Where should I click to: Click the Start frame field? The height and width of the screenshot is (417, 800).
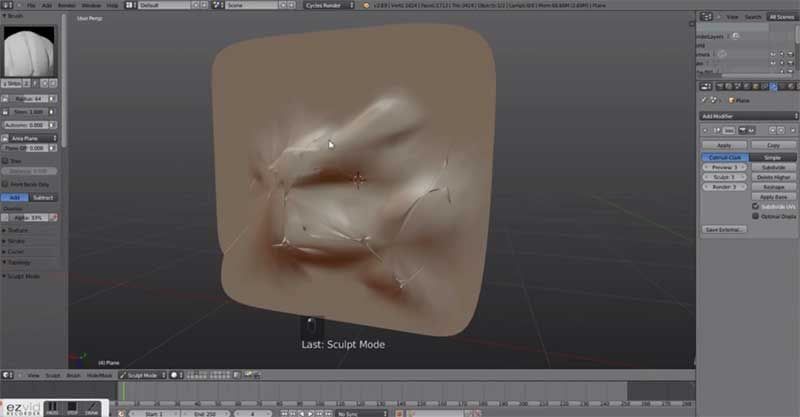point(155,413)
